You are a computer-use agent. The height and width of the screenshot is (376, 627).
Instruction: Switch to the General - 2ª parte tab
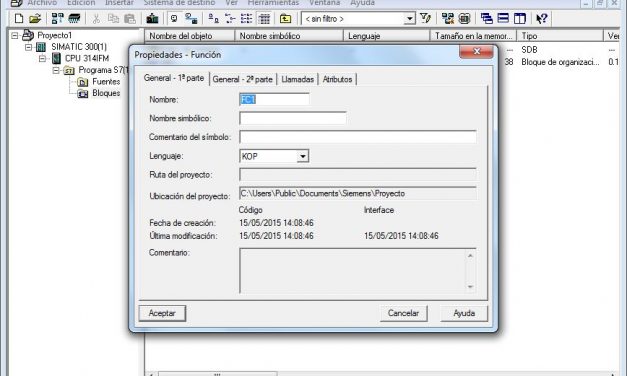coord(242,79)
